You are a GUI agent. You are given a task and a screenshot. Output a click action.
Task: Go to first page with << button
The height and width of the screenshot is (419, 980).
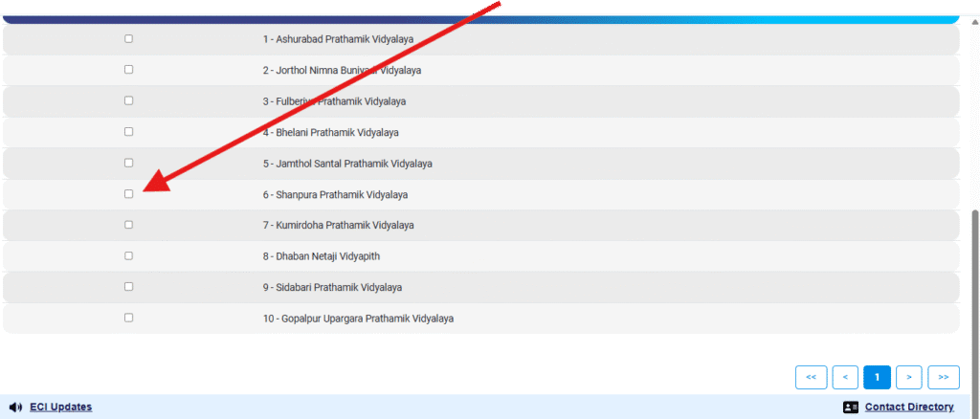[811, 377]
